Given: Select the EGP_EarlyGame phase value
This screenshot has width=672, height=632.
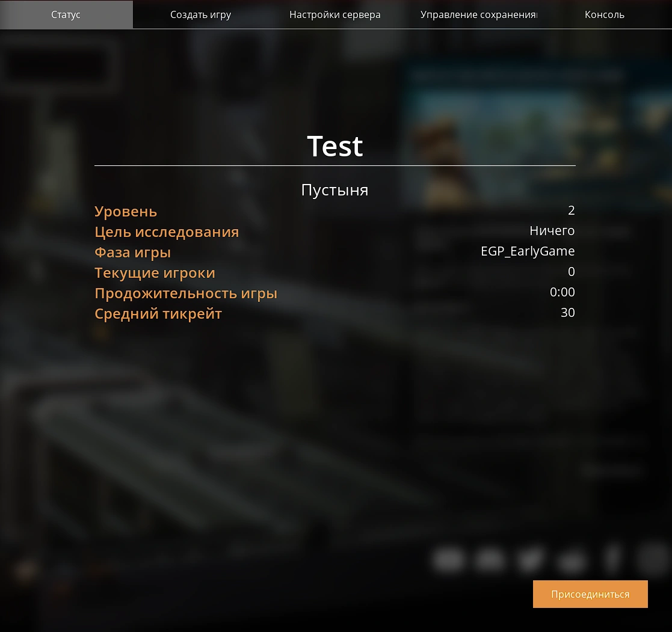Looking at the screenshot, I should click(x=528, y=251).
